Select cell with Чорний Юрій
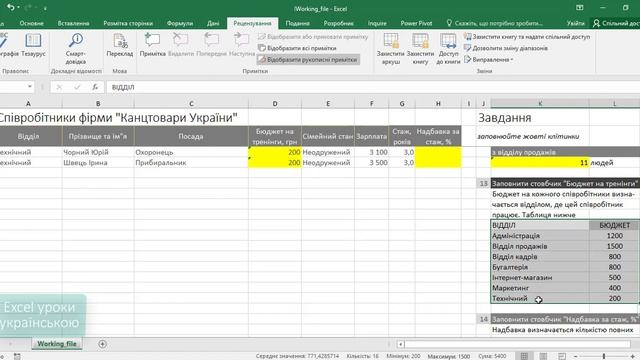The height and width of the screenshot is (360, 640). (98, 152)
